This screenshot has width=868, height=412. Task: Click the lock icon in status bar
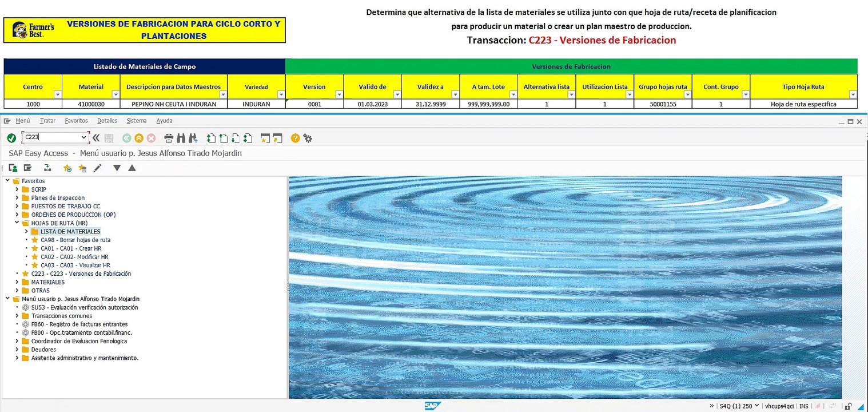(848, 406)
